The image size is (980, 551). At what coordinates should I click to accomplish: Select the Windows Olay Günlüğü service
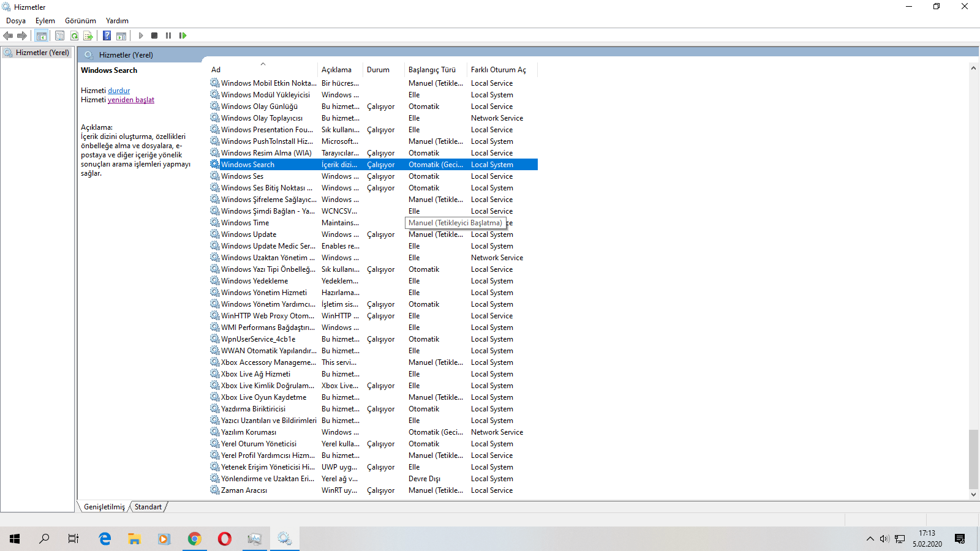[374, 107]
